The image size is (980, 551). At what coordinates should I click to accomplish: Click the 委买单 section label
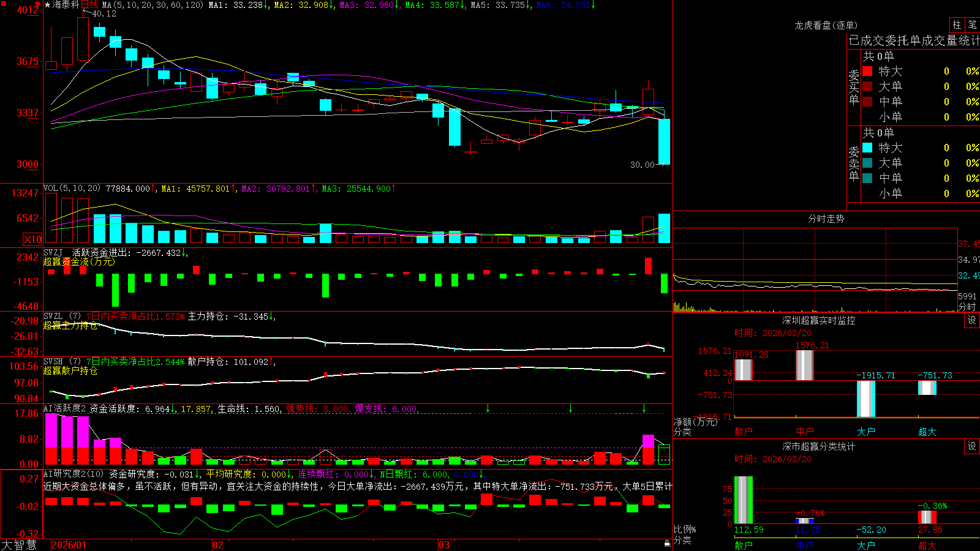coord(854,88)
